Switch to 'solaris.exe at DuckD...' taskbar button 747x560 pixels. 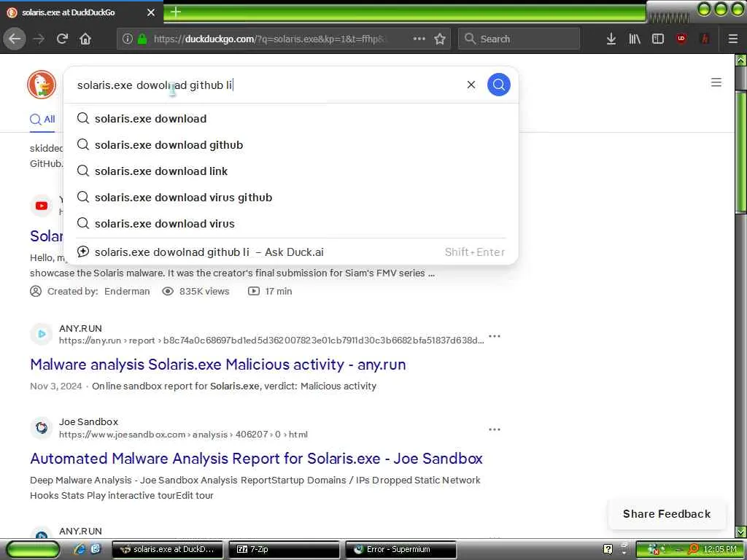(x=167, y=549)
